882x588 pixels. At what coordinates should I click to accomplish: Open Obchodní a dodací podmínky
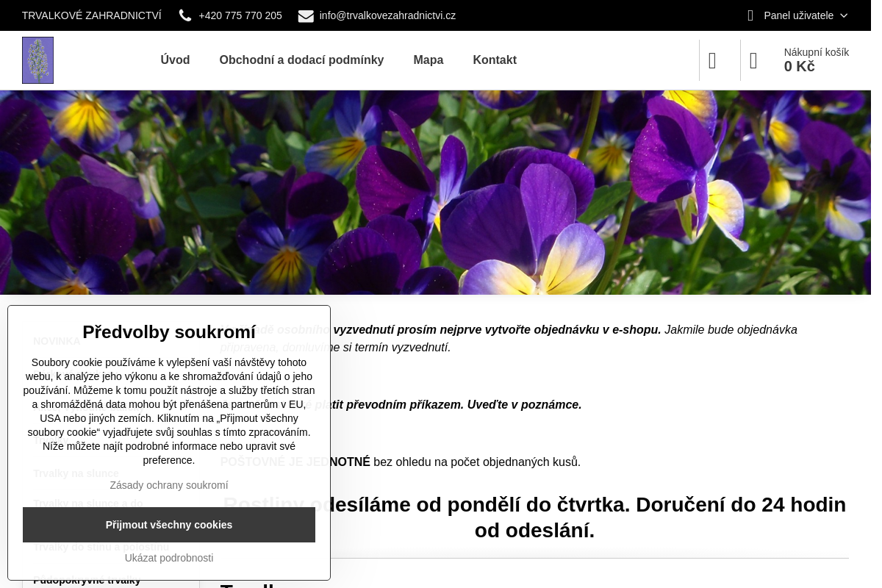click(x=301, y=60)
